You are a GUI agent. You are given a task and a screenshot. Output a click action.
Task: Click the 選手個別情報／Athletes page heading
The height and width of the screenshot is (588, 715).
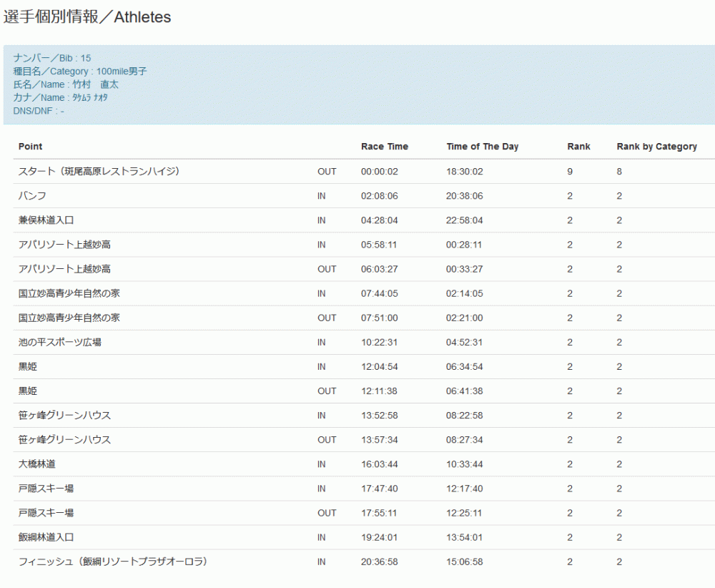[87, 17]
